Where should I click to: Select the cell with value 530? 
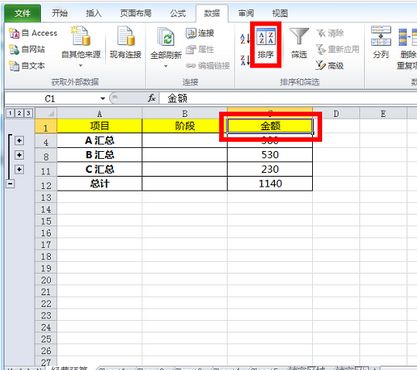pos(270,155)
